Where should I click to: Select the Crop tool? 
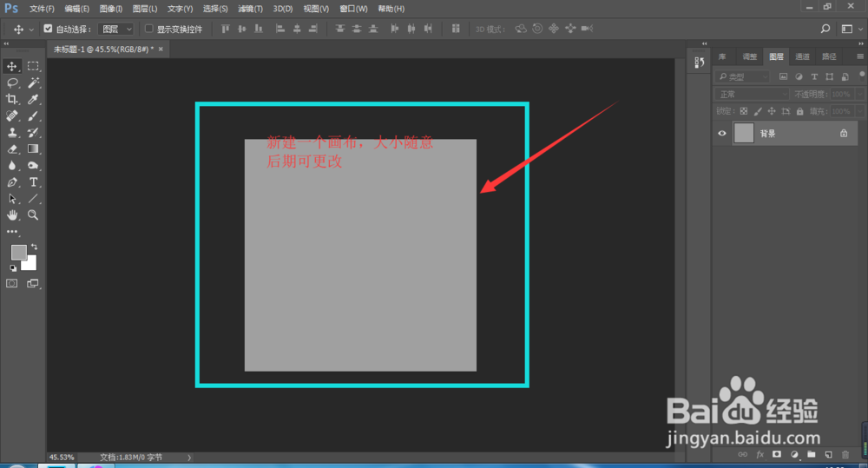pyautogui.click(x=11, y=100)
